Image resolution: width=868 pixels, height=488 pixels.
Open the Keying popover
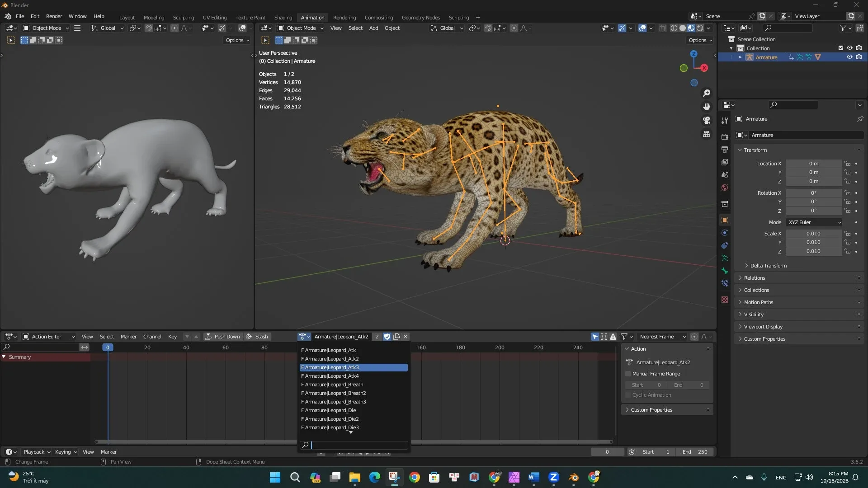pos(66,452)
